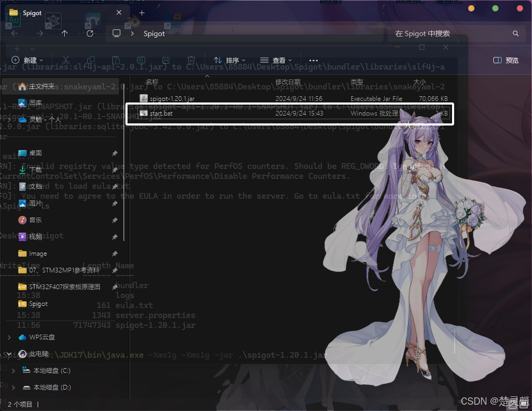Screen dimensions: 532x411
Task: Open 视频 in the sidebar
Action: [x=36, y=236]
